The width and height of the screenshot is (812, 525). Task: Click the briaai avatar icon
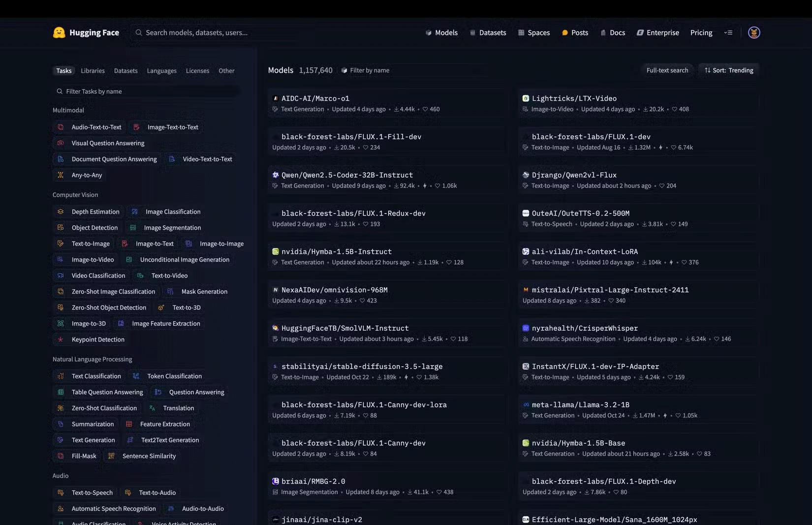tap(276, 481)
